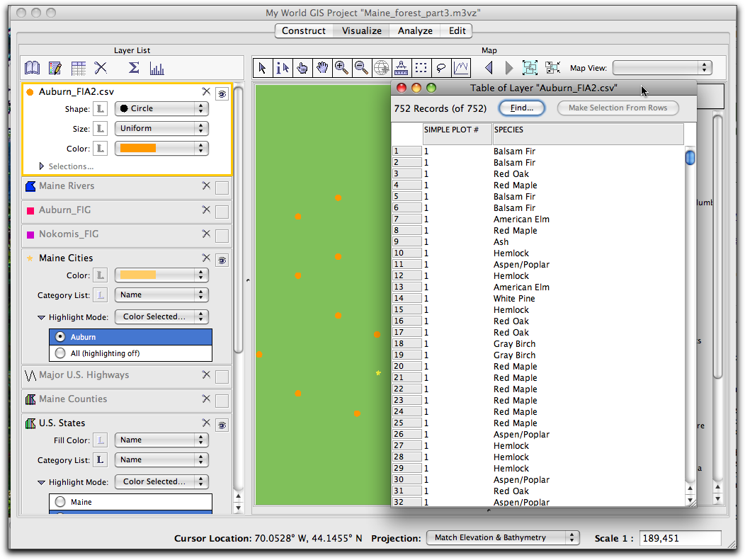
Task: Activate the Lasso selection tool
Action: pos(442,67)
